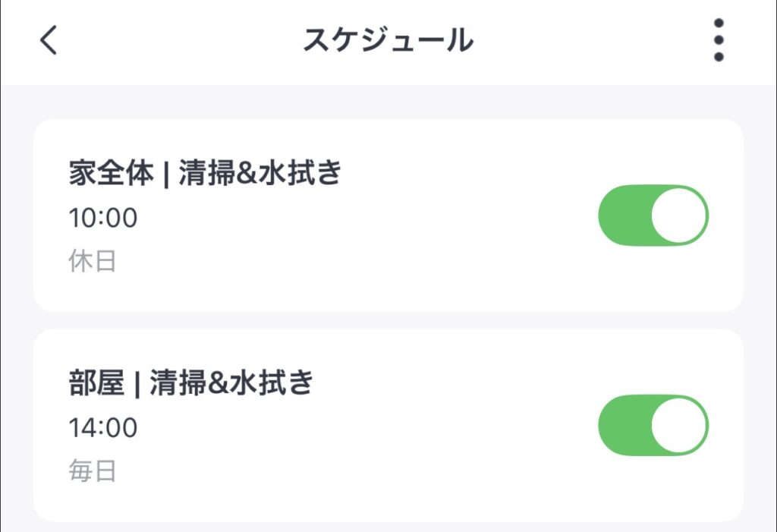Viewport: 777px width, 532px height.
Task: Click the white knob of the 部屋 switch
Action: coord(678,425)
